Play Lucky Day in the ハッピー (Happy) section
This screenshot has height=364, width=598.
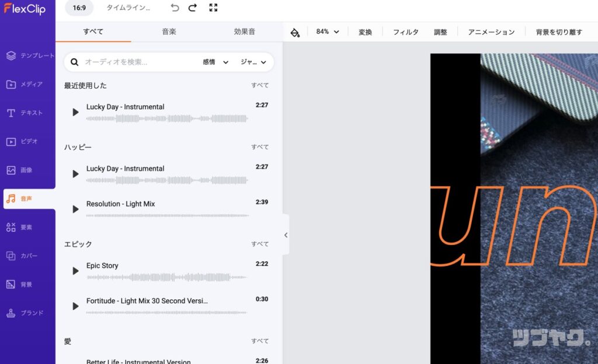(x=75, y=174)
